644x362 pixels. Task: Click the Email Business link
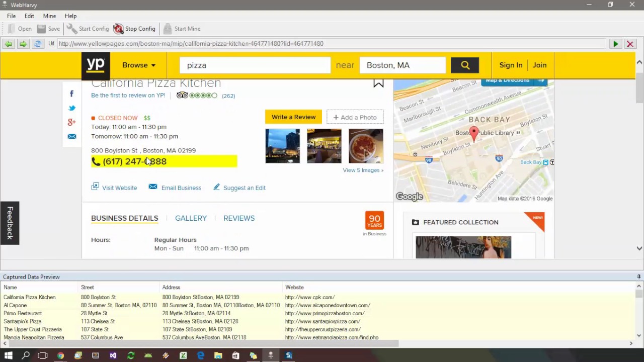175,188
